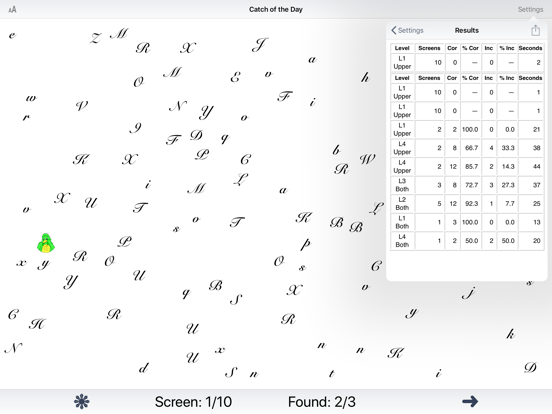Viewport: 552px width, 414px height.
Task: Select the 72.7 percent correct cell
Action: (470, 185)
